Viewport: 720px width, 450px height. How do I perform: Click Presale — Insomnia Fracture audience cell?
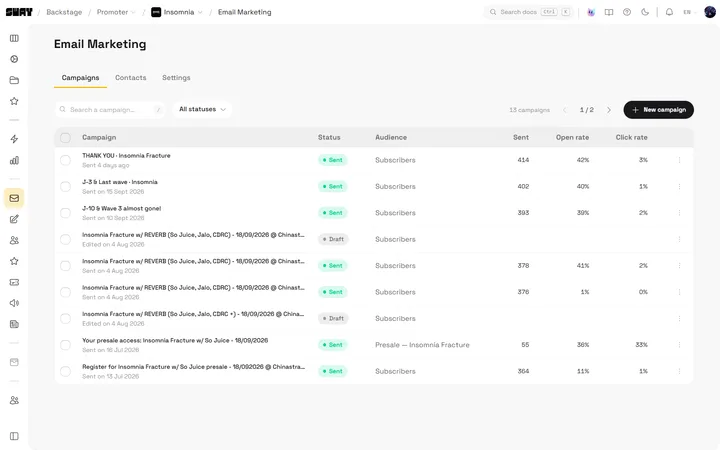tap(422, 345)
